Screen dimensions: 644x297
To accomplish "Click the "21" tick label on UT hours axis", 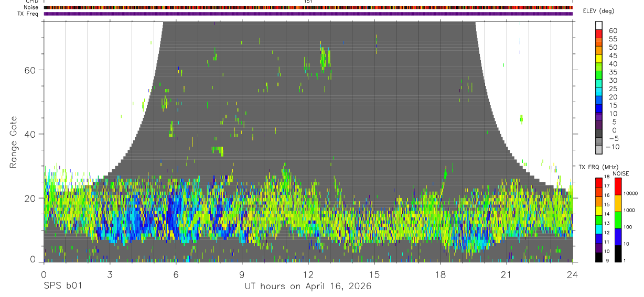I will tap(507, 274).
